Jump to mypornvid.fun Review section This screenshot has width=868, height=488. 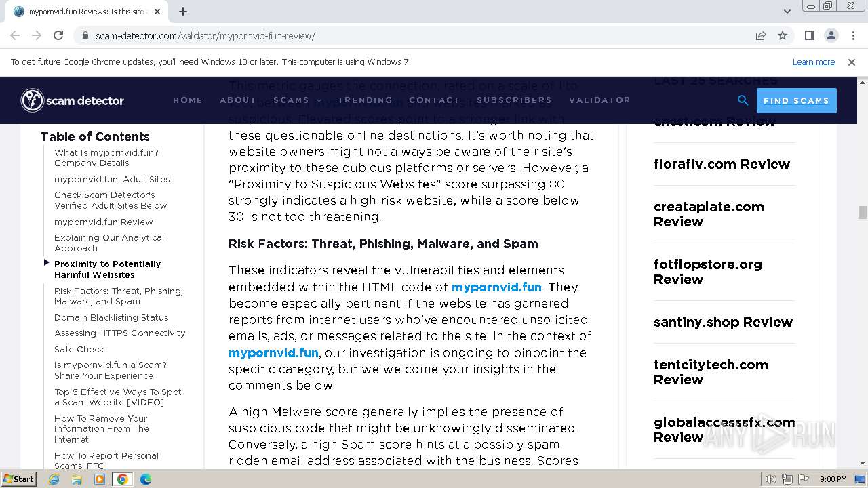(104, 222)
